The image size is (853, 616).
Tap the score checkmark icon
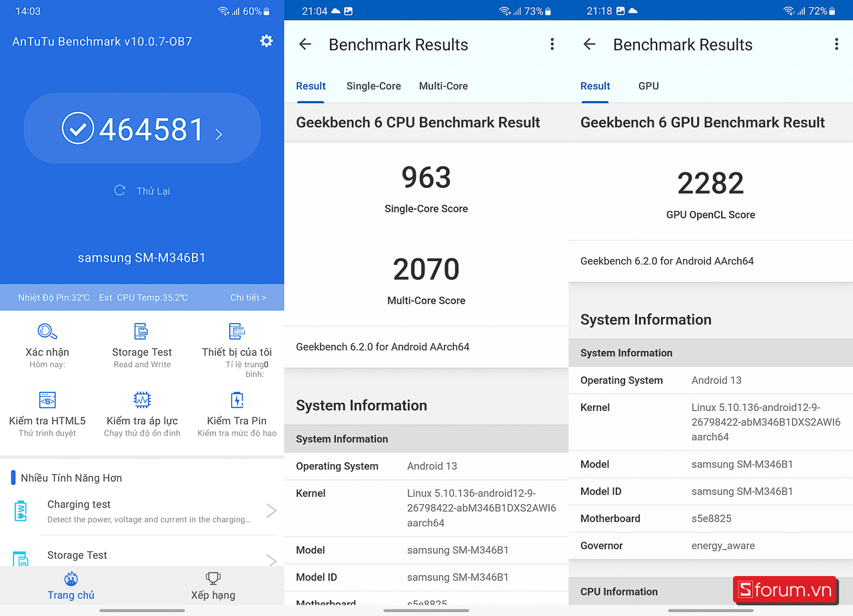click(x=78, y=129)
